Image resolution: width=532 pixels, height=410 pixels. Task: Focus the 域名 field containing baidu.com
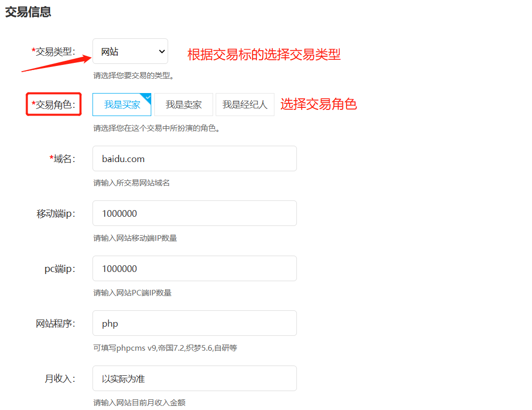pyautogui.click(x=194, y=159)
